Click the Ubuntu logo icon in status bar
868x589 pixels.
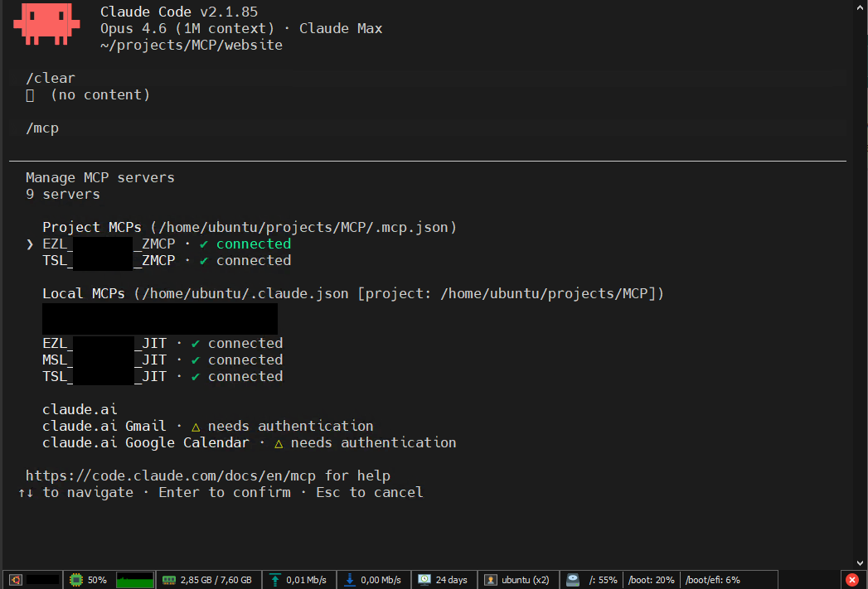(16, 580)
